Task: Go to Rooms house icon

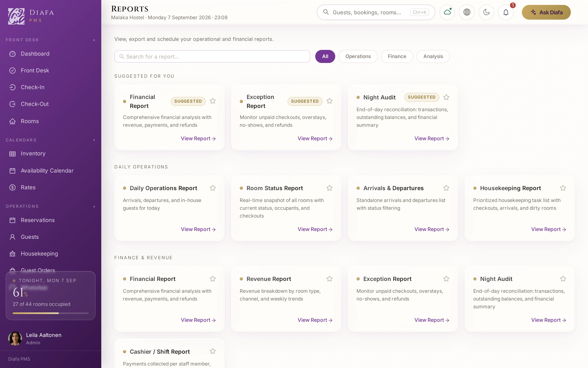Action: [x=12, y=121]
